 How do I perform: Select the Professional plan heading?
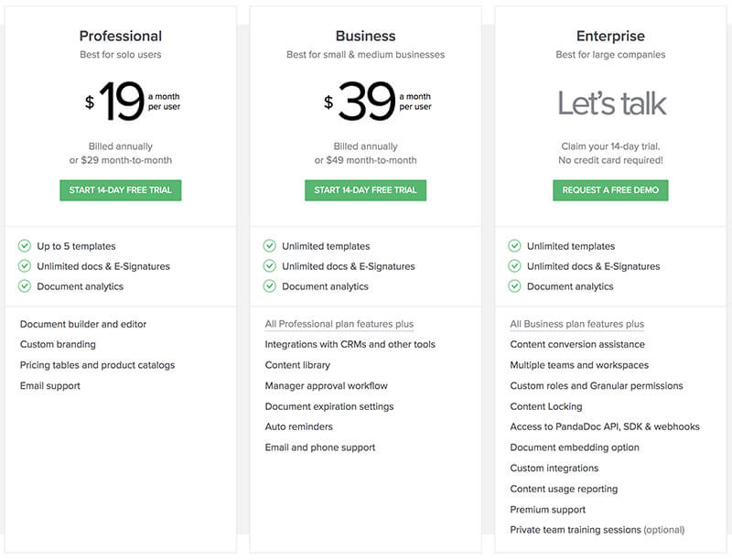[x=121, y=37]
